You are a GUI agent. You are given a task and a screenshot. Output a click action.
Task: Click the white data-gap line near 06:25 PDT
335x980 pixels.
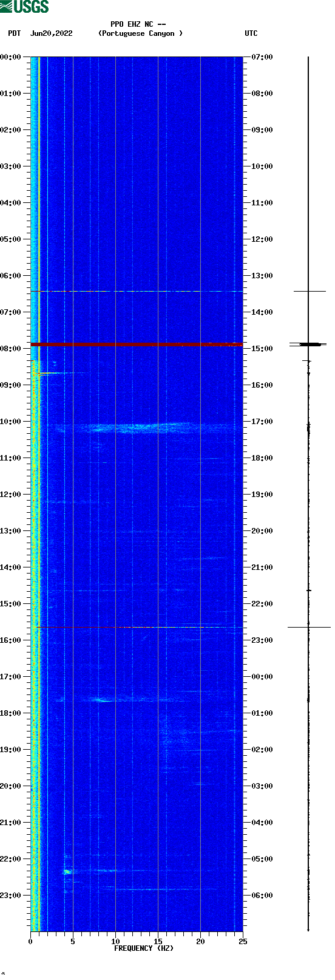point(137,291)
